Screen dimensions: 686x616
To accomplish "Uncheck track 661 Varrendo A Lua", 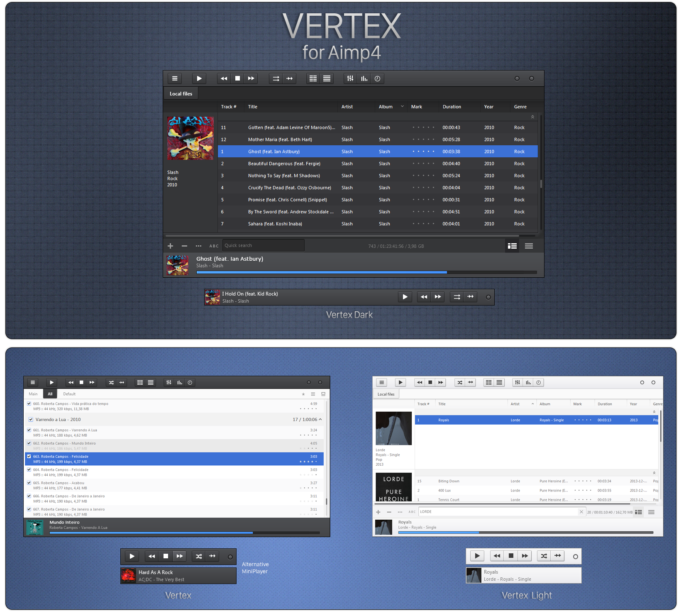I will click(29, 430).
